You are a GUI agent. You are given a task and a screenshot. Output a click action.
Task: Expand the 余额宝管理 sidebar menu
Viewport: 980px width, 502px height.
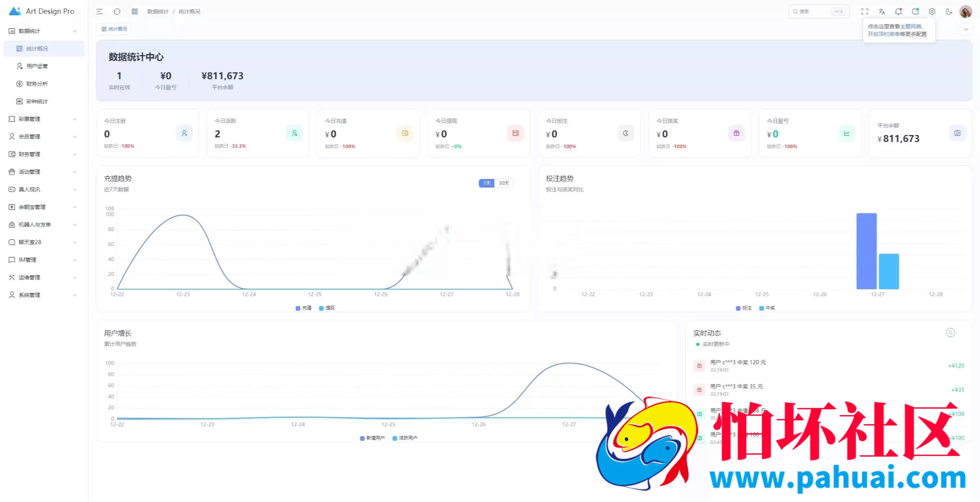[44, 207]
